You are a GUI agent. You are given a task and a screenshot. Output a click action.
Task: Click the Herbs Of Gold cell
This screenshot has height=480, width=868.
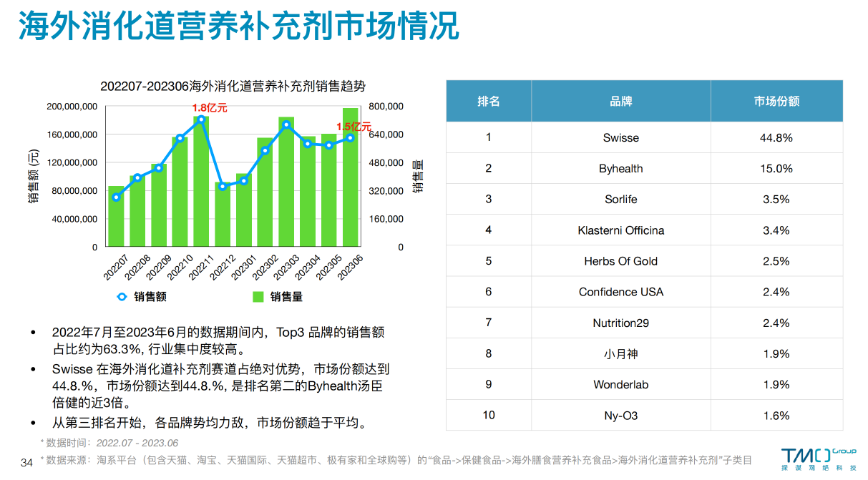(621, 261)
